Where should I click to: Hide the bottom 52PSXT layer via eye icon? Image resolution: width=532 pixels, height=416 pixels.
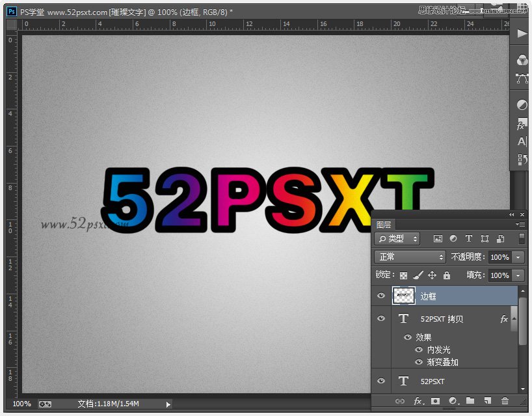(x=381, y=381)
